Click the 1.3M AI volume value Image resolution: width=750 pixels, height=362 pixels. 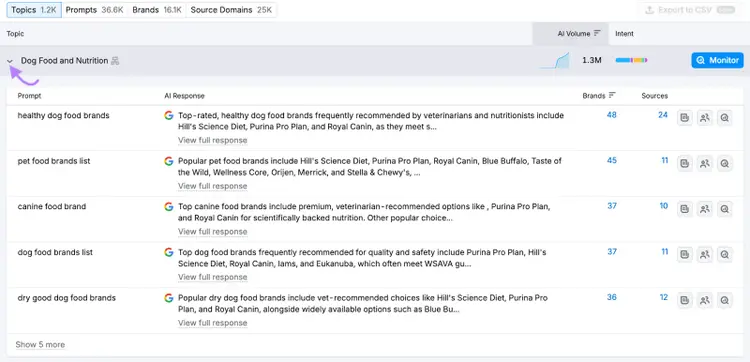(x=591, y=60)
